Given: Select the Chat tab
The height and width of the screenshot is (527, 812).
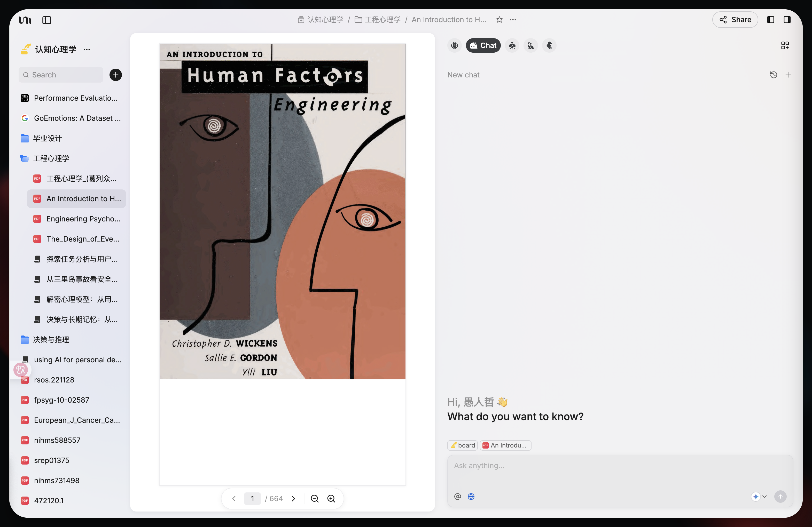Looking at the screenshot, I should click(x=483, y=45).
